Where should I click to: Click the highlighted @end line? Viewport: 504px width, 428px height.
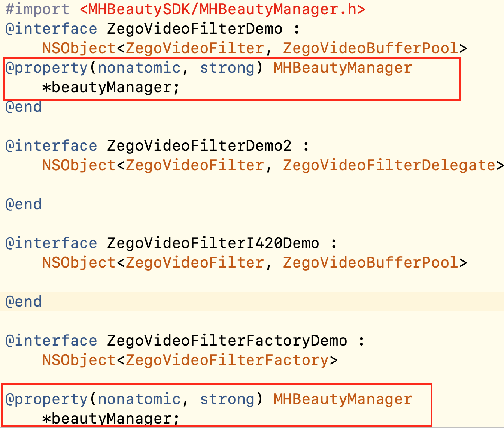coord(252,302)
